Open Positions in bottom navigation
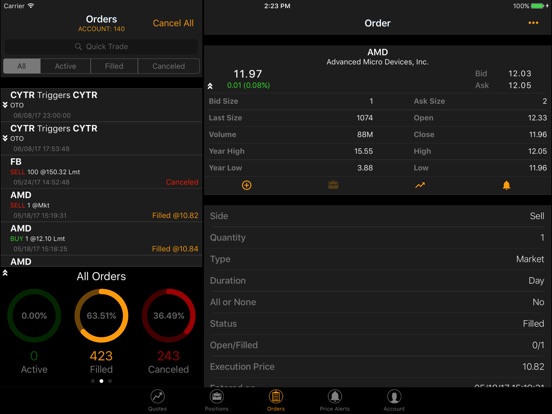The width and height of the screenshot is (552, 414). (217, 400)
